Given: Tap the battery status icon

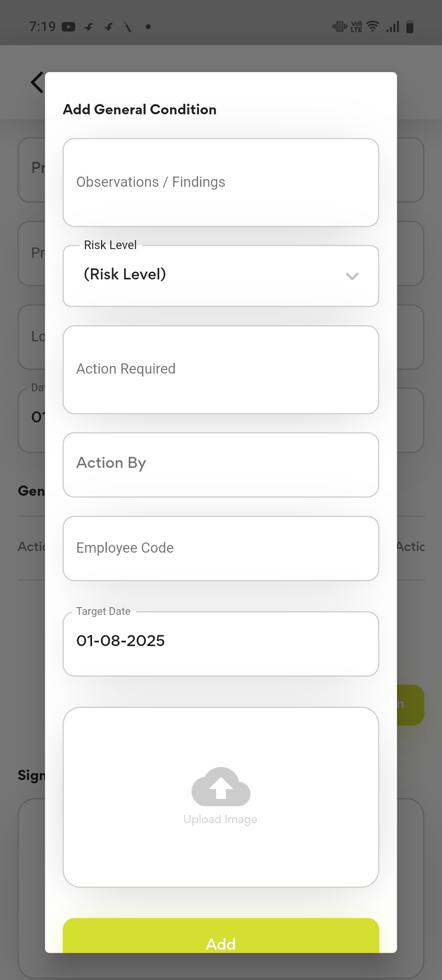Looking at the screenshot, I should click(410, 27).
